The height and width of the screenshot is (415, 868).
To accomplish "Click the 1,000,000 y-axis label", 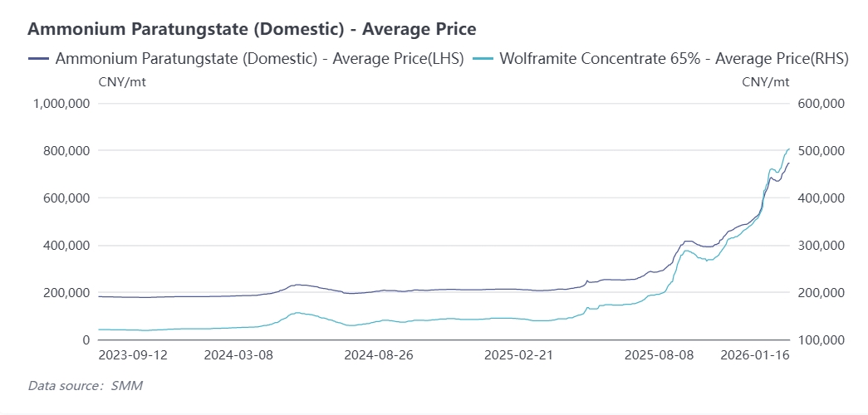I will click(x=60, y=104).
